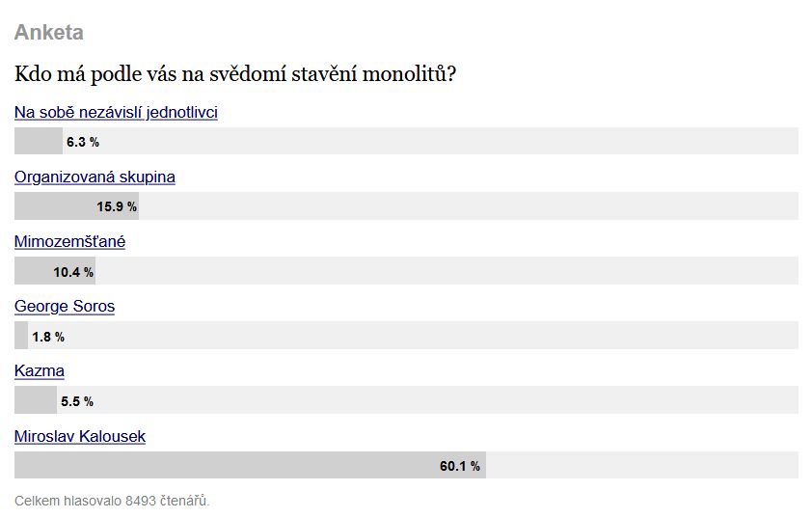This screenshot has height=518, width=812.
Task: Choose George Soros poll option
Action: coord(65,307)
